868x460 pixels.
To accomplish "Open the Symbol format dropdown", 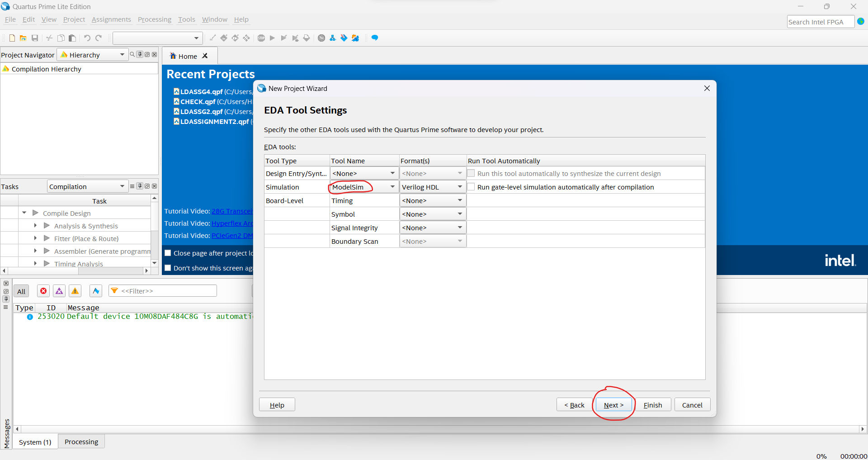I will tap(433, 214).
